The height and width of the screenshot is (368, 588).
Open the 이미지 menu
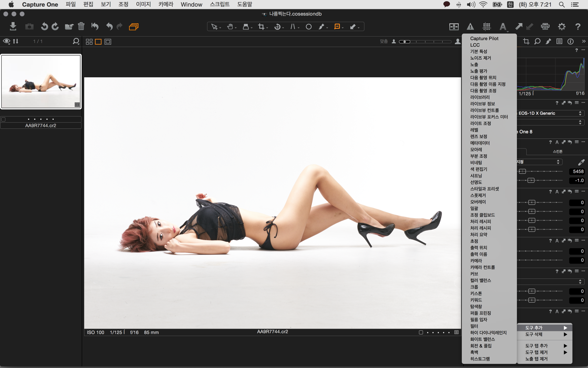(x=143, y=4)
